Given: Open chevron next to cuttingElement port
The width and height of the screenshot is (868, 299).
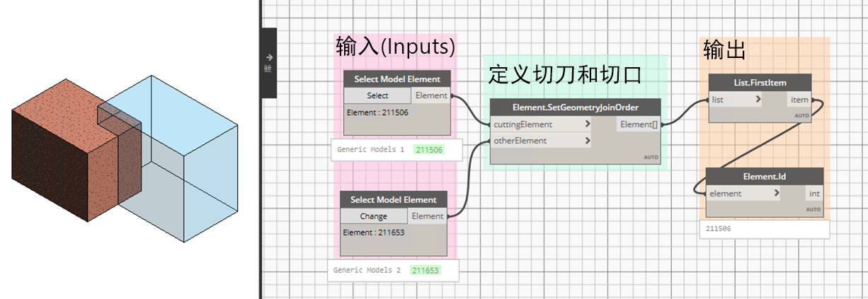Looking at the screenshot, I should coord(588,124).
